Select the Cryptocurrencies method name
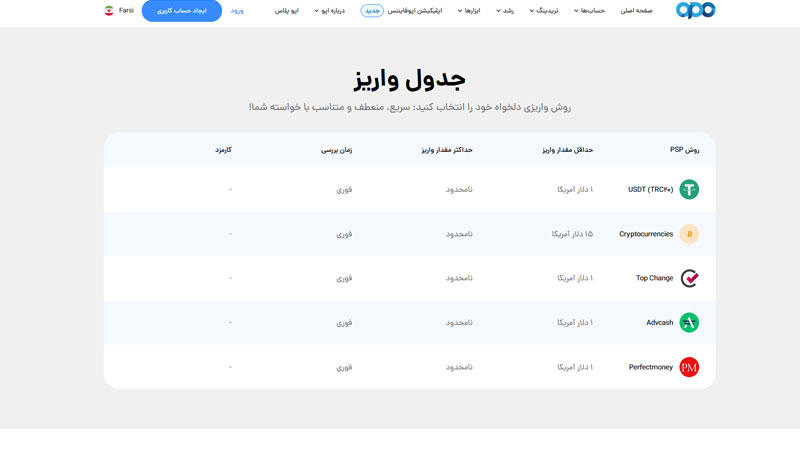The height and width of the screenshot is (450, 800). point(646,234)
